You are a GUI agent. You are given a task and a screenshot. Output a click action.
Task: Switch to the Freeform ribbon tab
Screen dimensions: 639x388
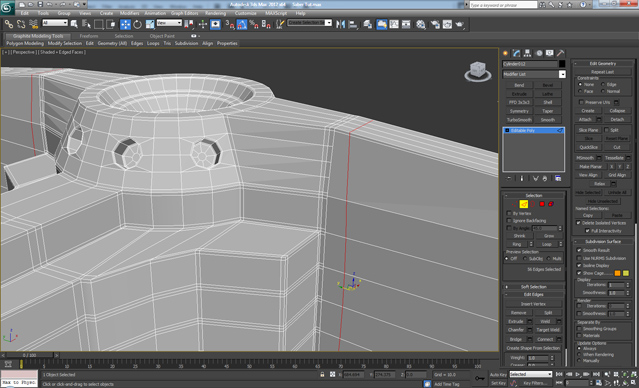tap(89, 36)
